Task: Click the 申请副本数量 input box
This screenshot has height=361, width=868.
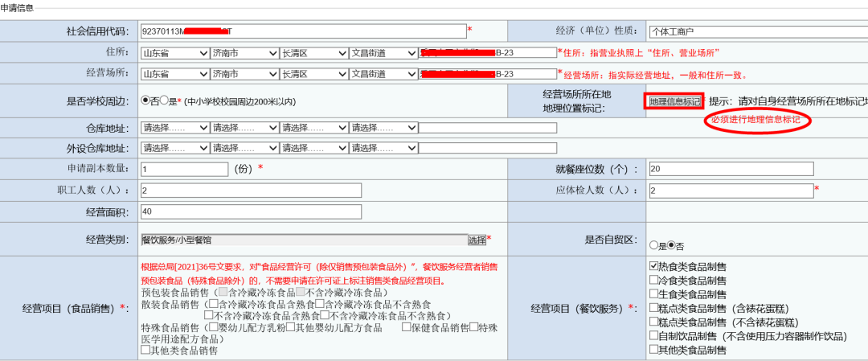Action: [185, 169]
